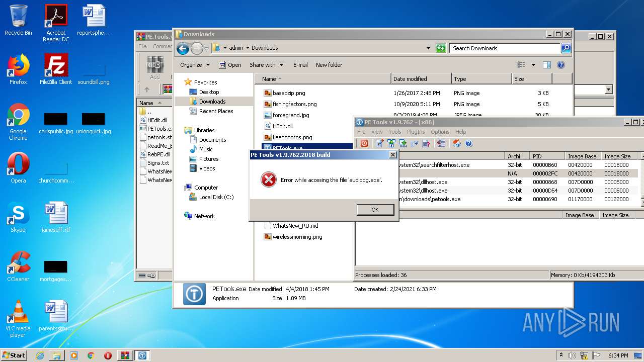
Task: Open Tools menu in PE Tools window
Action: 395,132
